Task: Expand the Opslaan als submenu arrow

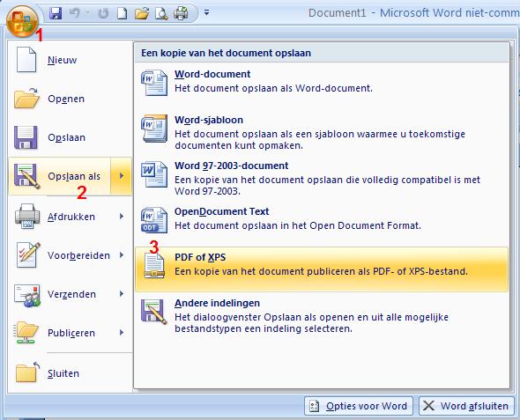Action: click(x=122, y=176)
